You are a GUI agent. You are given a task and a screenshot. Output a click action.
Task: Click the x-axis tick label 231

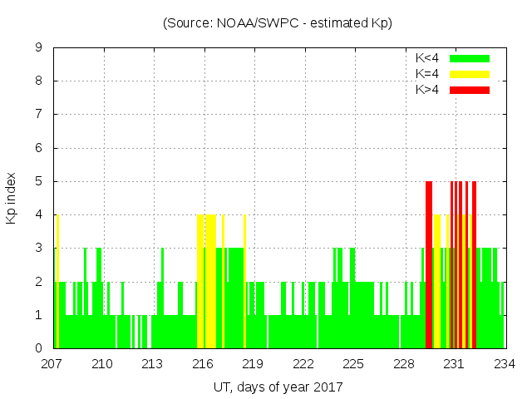pyautogui.click(x=454, y=364)
